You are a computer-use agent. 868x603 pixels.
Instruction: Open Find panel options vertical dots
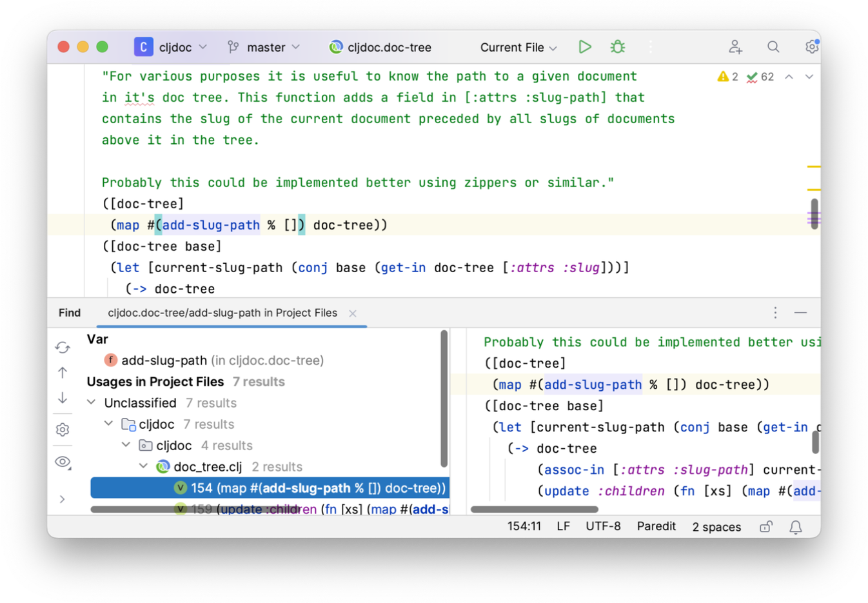tap(775, 313)
